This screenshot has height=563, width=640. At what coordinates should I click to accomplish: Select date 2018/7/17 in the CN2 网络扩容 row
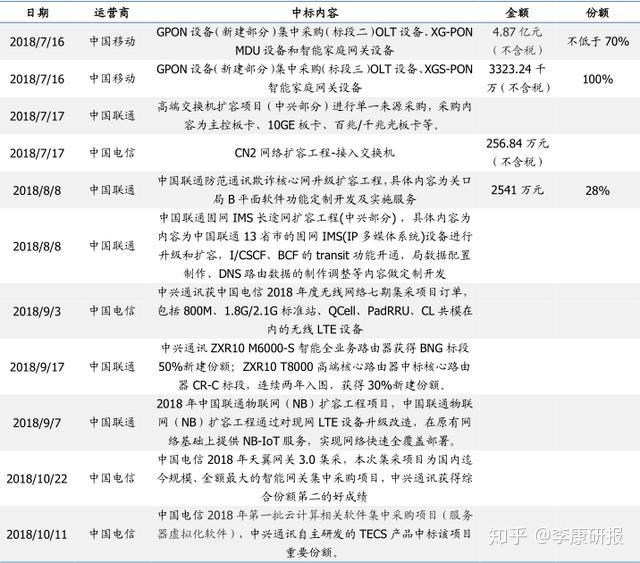(x=37, y=153)
